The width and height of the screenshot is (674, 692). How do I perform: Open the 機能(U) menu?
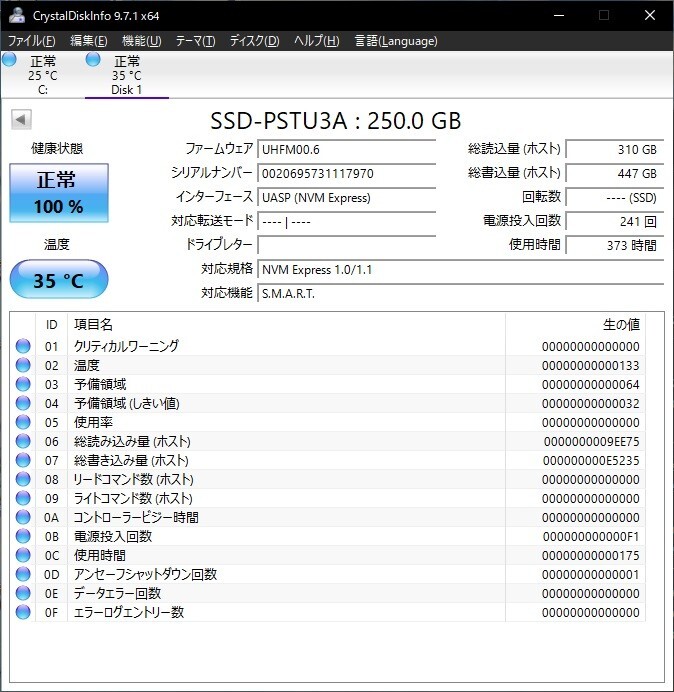(141, 41)
